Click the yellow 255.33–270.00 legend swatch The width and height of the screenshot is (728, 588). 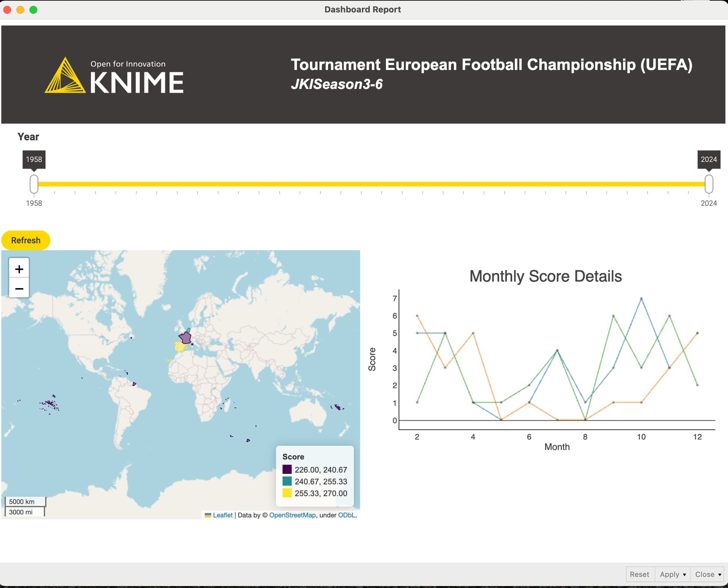(287, 493)
